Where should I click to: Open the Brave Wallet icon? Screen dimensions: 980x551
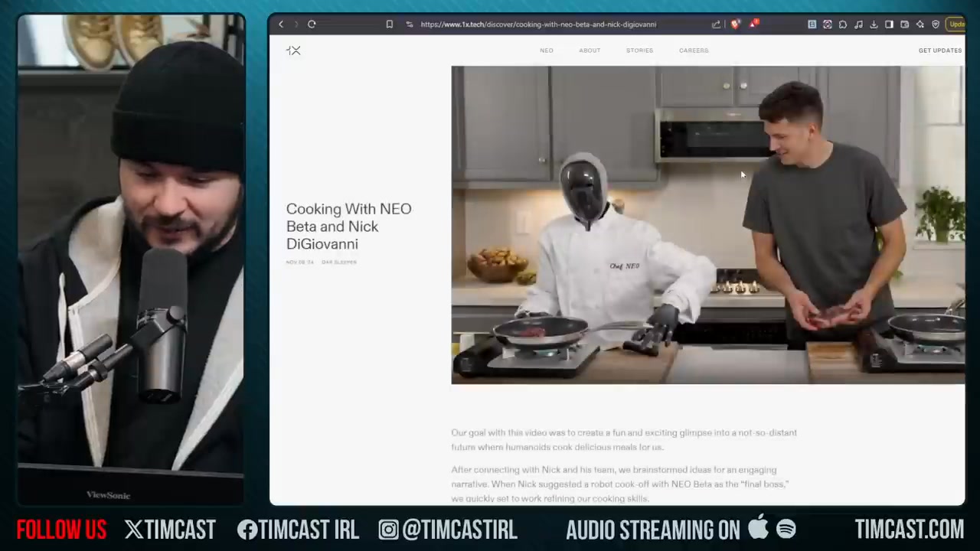tap(904, 24)
